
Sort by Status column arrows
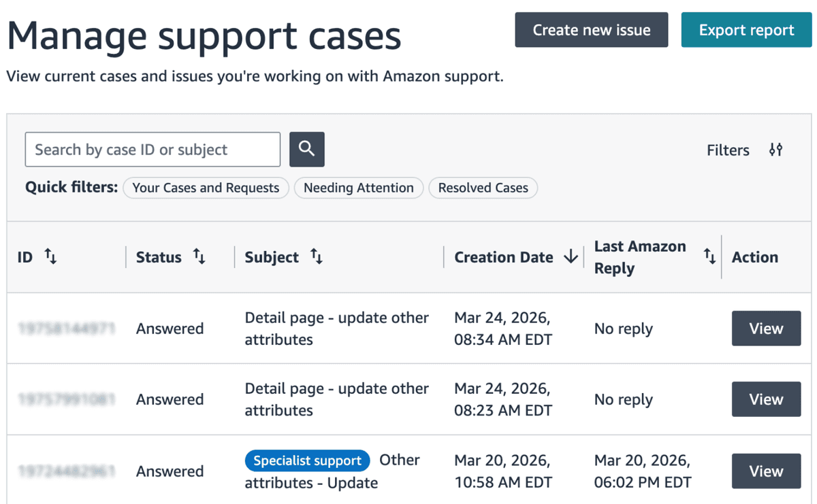(x=199, y=256)
